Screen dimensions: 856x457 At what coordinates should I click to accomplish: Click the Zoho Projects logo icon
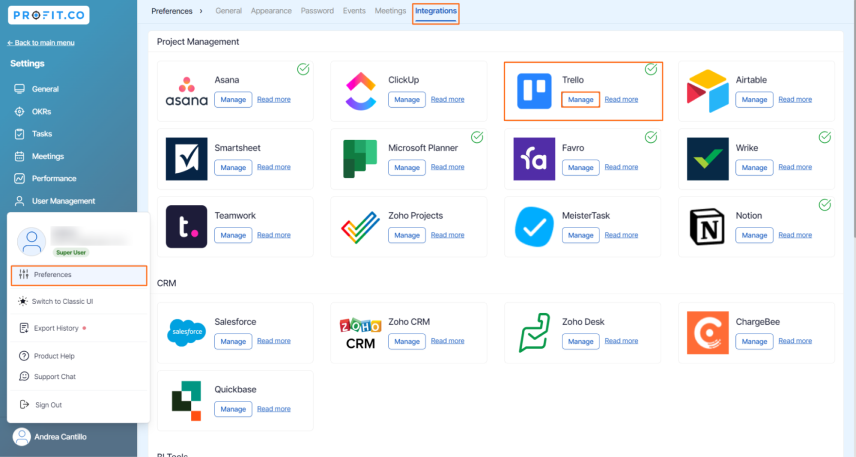coord(360,227)
